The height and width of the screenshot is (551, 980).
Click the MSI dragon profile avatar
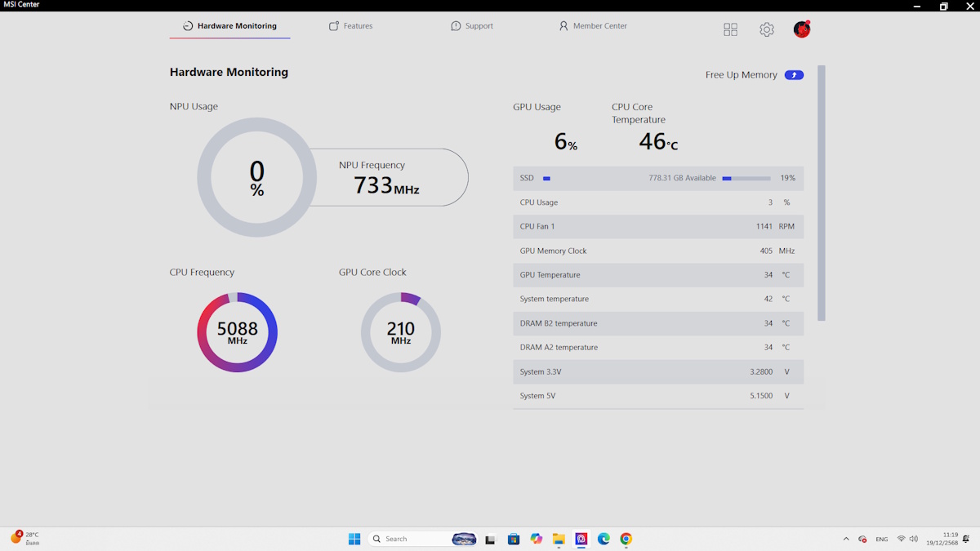click(802, 29)
